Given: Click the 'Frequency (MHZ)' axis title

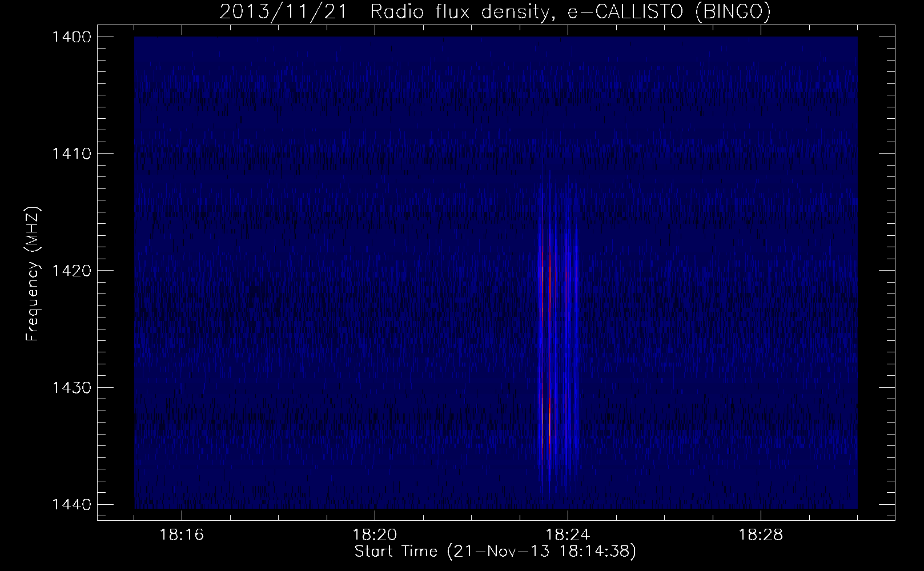Looking at the screenshot, I should 33,274.
